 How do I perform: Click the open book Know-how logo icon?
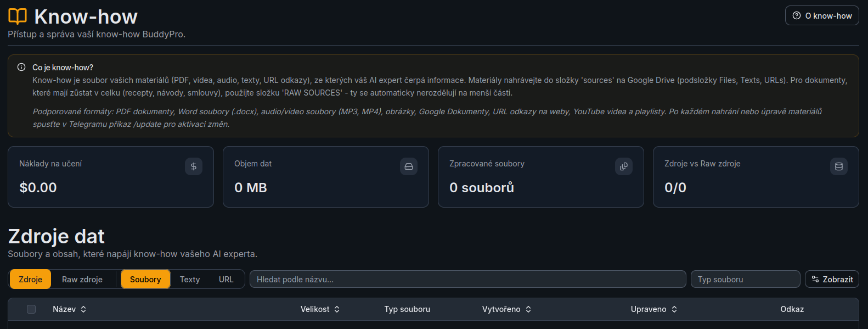(x=18, y=16)
